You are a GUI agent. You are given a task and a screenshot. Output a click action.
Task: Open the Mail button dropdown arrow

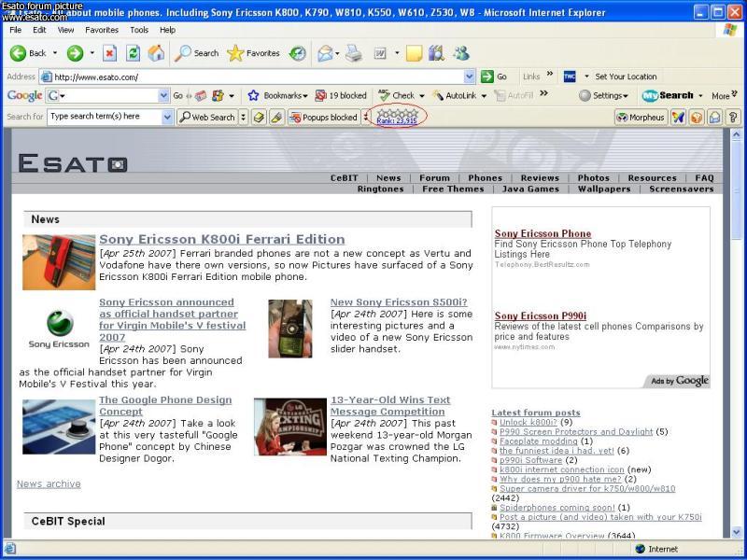(x=337, y=53)
